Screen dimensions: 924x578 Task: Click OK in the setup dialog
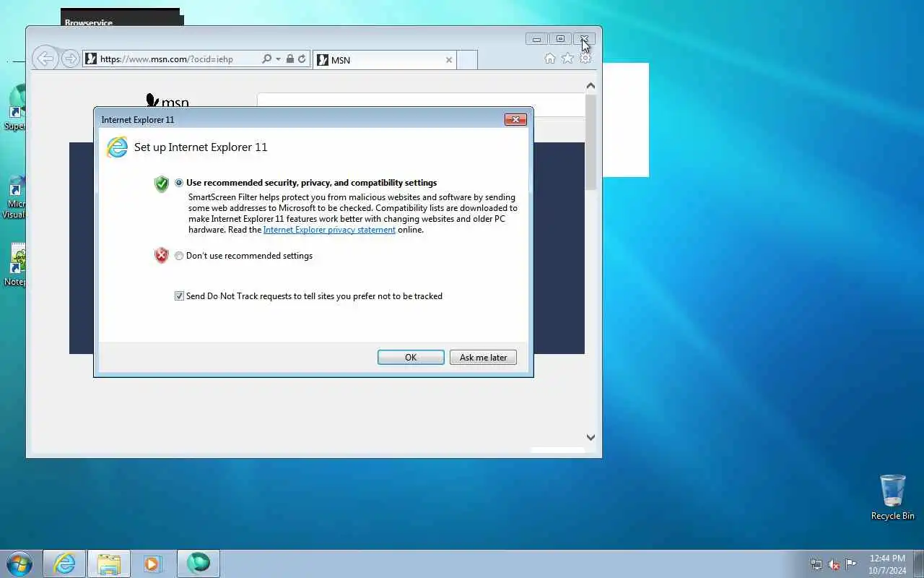(411, 358)
